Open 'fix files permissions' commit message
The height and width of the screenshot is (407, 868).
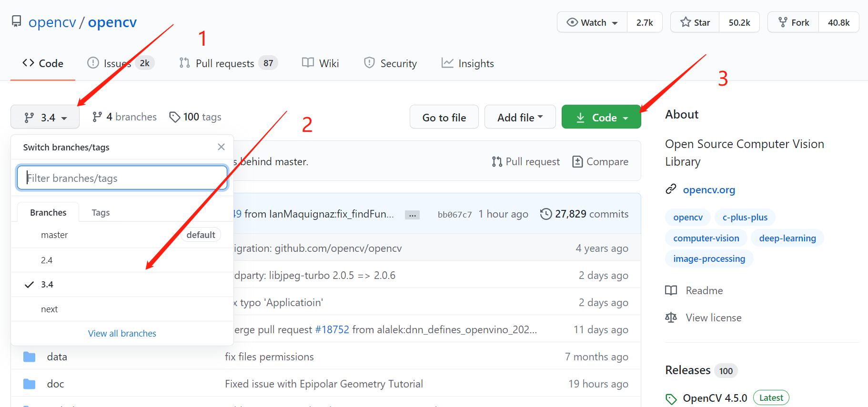[270, 357]
